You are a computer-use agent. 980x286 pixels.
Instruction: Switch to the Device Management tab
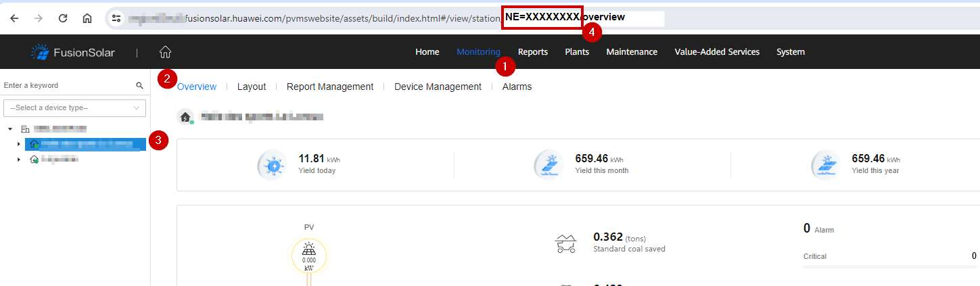[438, 87]
